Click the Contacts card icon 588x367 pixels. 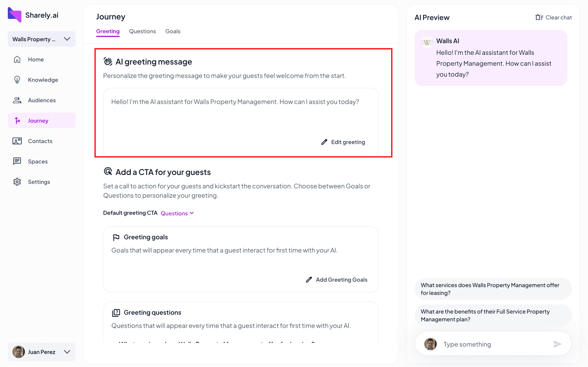pyautogui.click(x=17, y=141)
